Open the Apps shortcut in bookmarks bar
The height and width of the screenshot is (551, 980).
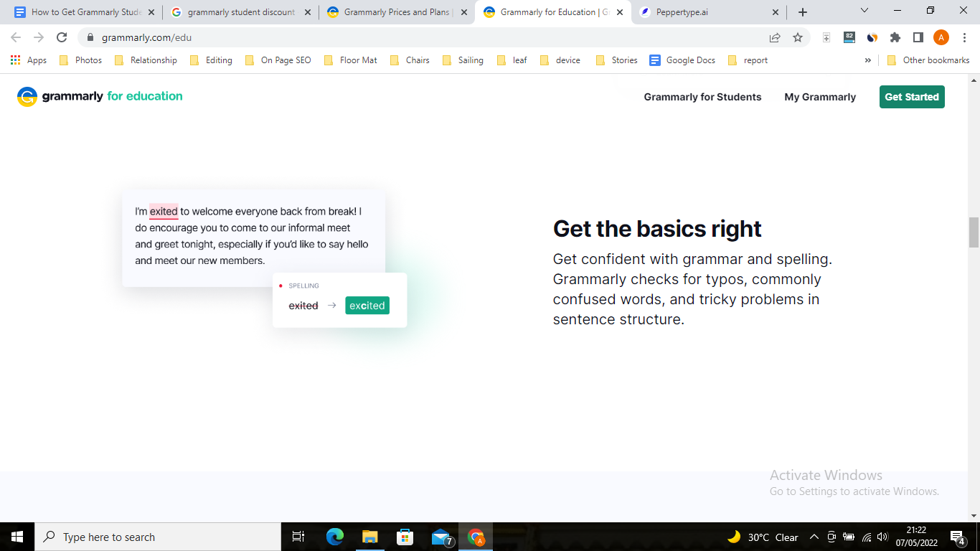(29, 60)
